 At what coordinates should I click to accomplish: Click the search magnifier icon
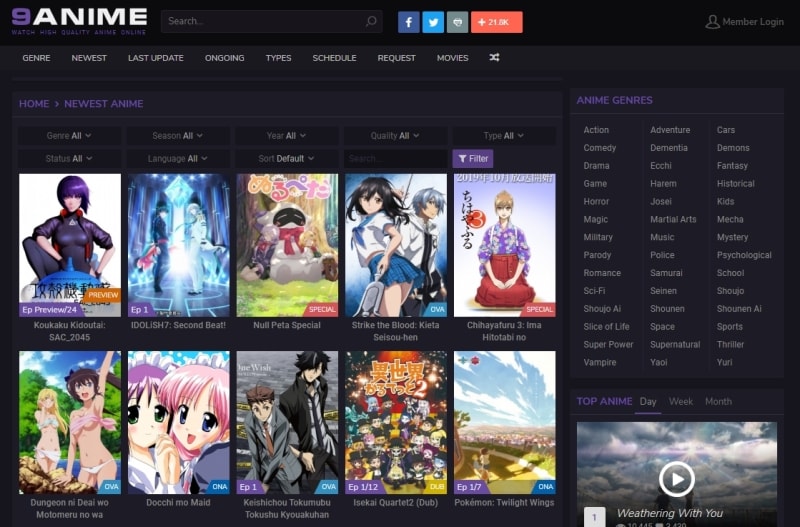tap(371, 21)
